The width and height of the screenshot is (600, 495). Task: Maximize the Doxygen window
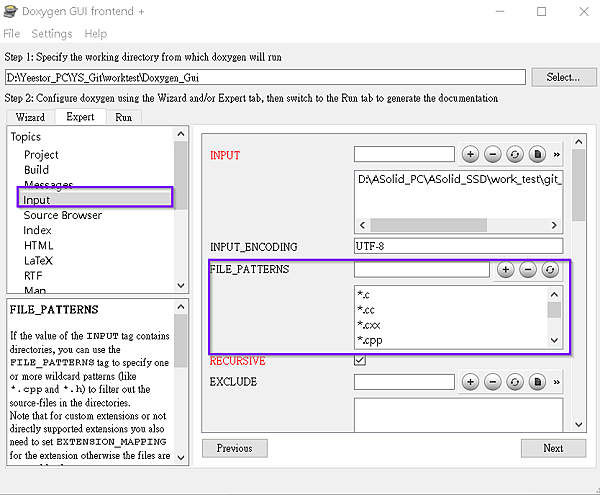[x=541, y=11]
